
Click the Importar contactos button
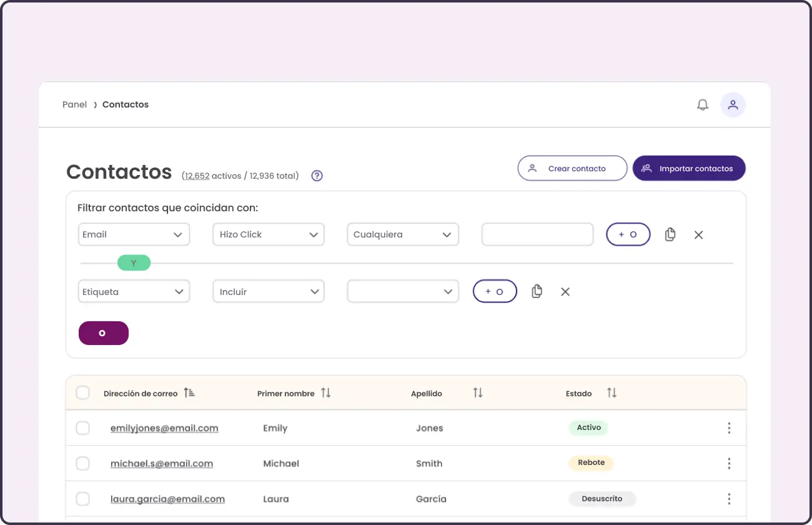tap(688, 168)
